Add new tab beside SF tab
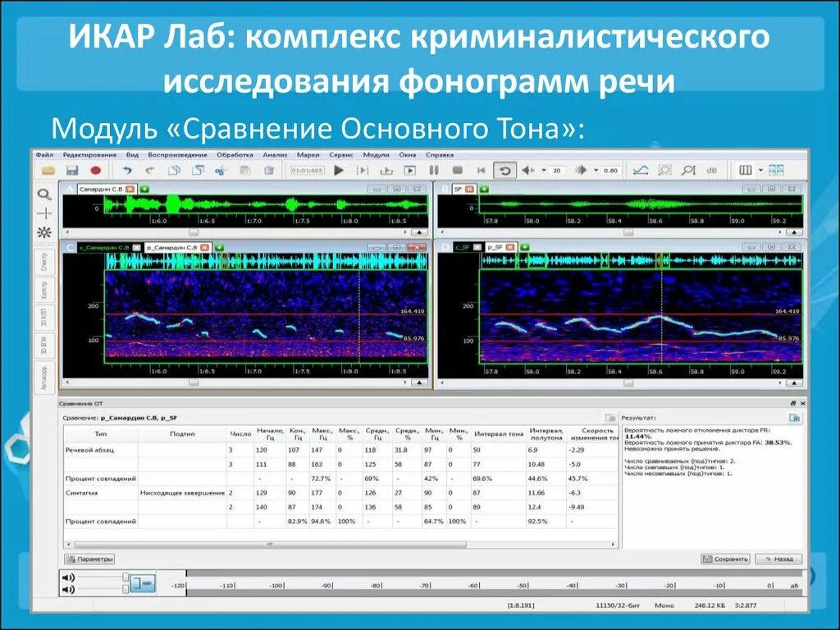This screenshot has height=630, width=840. tap(484, 189)
